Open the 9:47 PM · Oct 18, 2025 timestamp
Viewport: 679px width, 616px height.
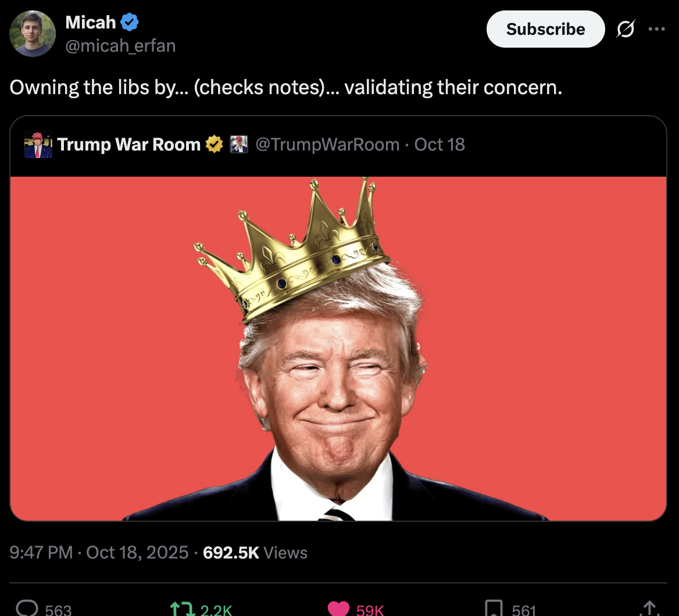[99, 552]
